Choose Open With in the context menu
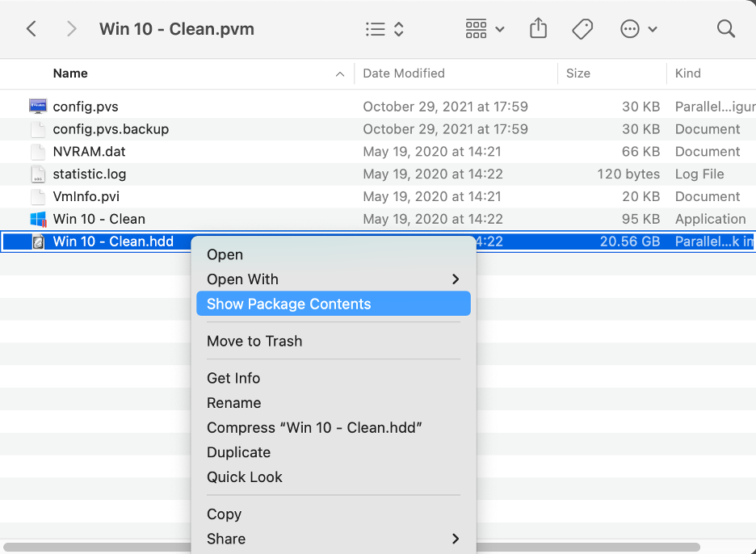 (242, 279)
